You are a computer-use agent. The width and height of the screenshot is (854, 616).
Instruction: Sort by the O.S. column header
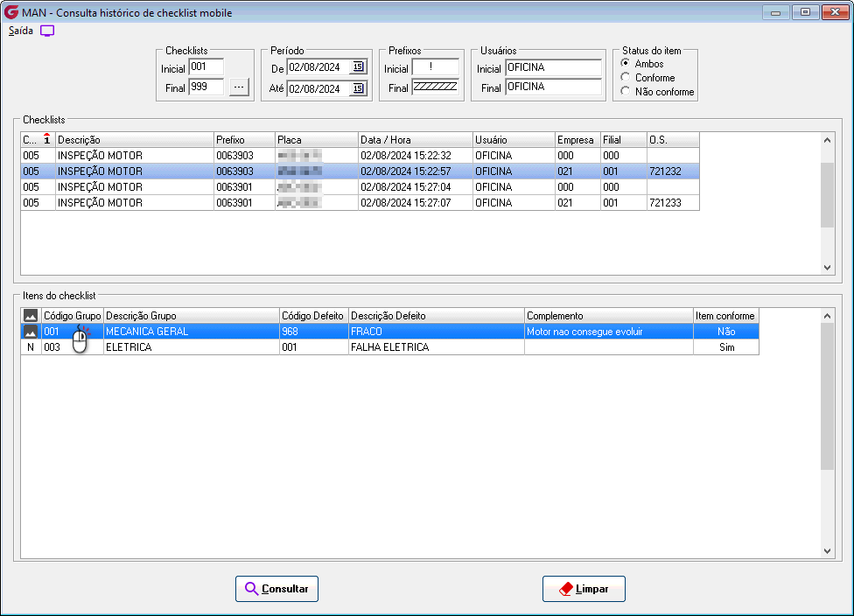673,140
